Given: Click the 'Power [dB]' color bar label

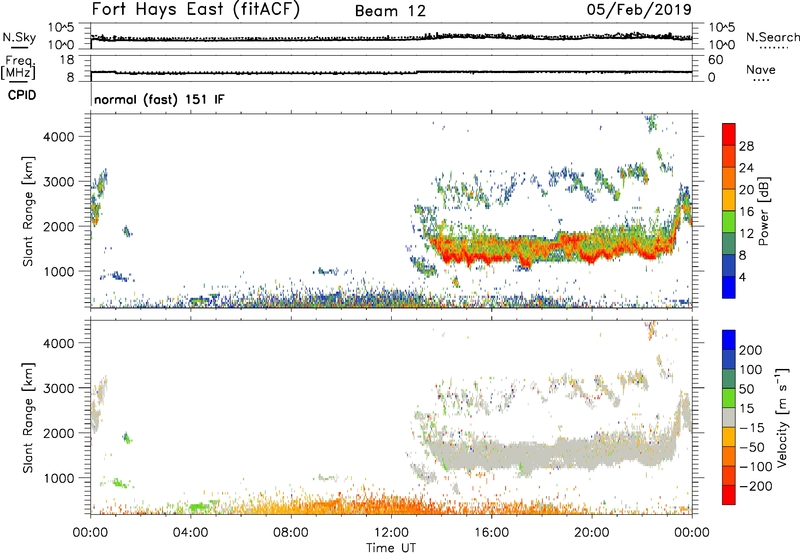Looking at the screenshot, I should tap(763, 211).
